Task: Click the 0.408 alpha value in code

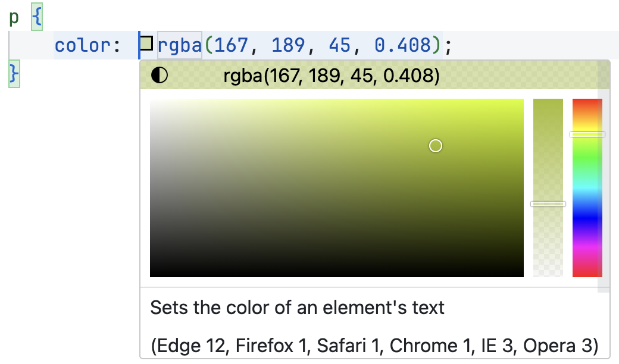Action: point(403,45)
